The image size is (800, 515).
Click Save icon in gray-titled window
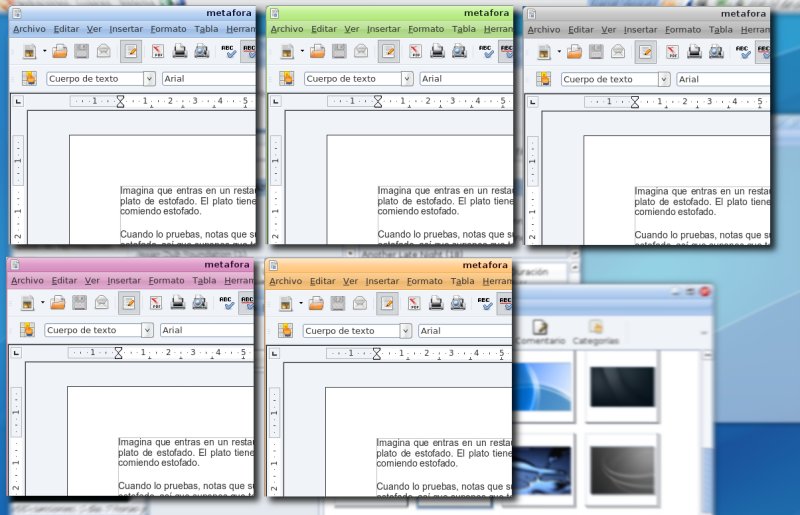click(596, 52)
